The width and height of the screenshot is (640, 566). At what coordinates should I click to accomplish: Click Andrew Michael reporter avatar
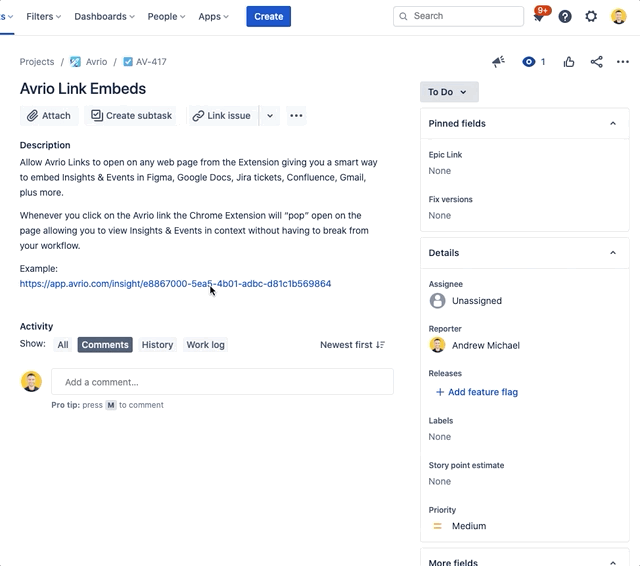coord(438,345)
